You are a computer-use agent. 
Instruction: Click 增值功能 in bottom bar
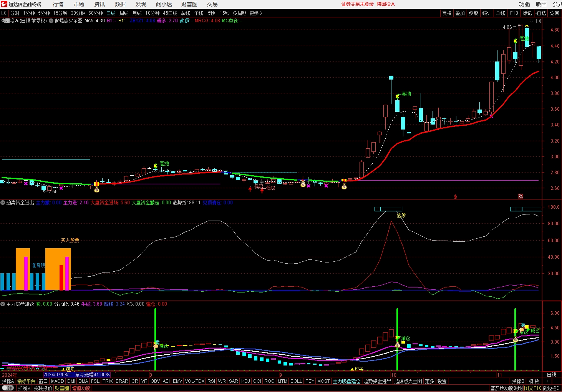[x=81, y=388]
